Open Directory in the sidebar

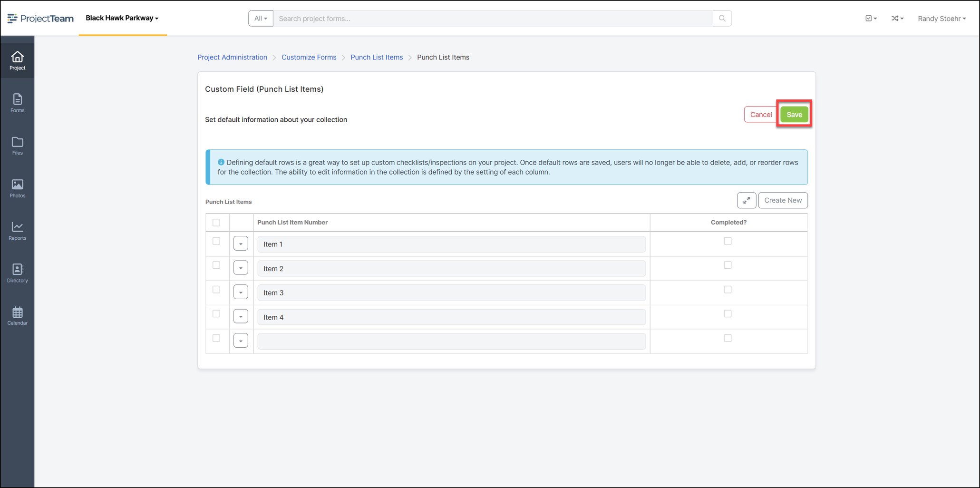point(17,273)
